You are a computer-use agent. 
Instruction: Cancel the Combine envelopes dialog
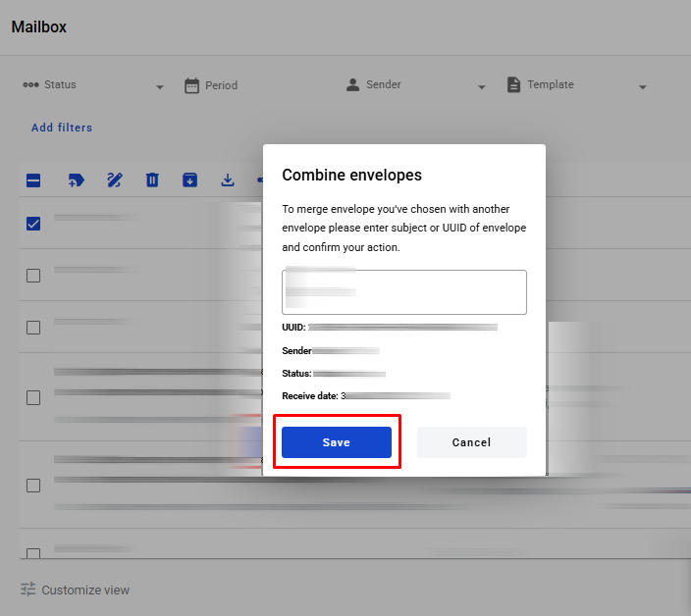point(471,442)
